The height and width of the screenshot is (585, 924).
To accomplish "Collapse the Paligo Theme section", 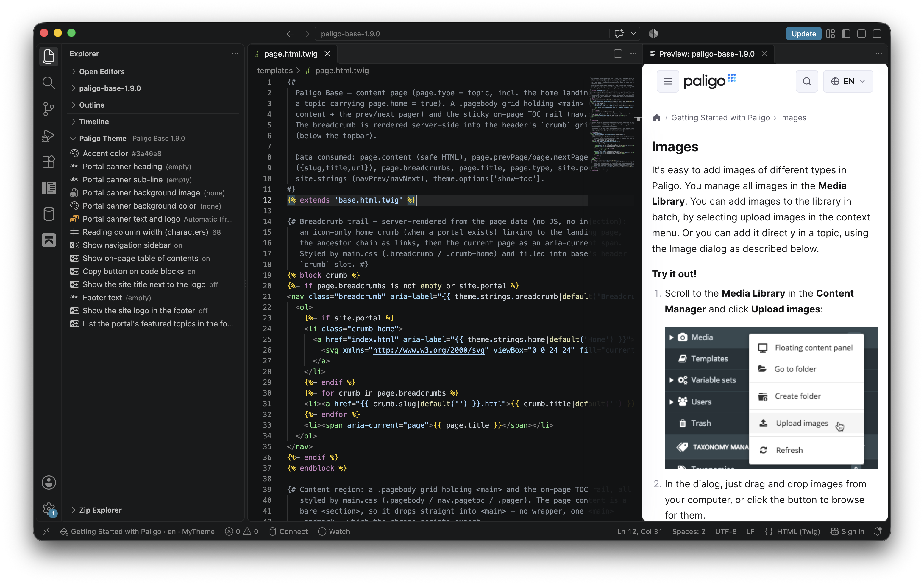I will point(154,138).
